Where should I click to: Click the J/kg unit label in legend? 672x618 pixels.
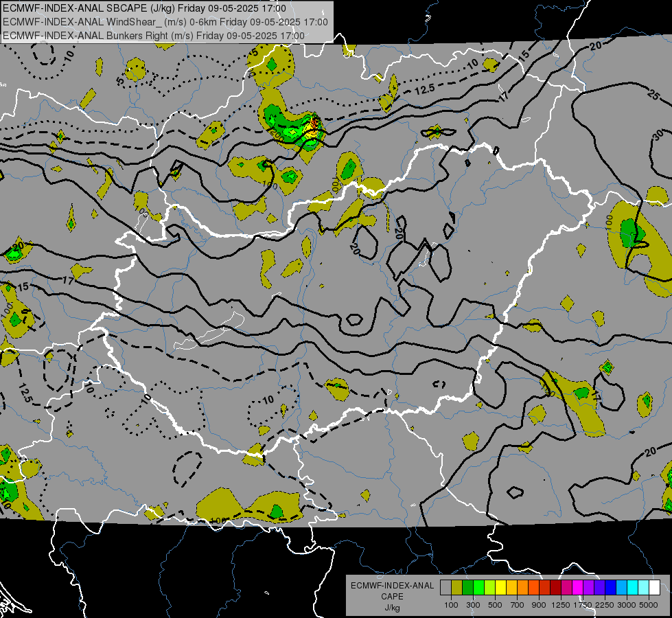pyautogui.click(x=392, y=608)
